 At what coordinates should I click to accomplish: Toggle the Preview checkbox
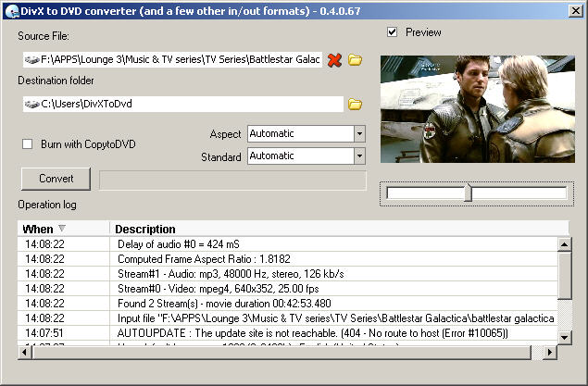[x=392, y=32]
